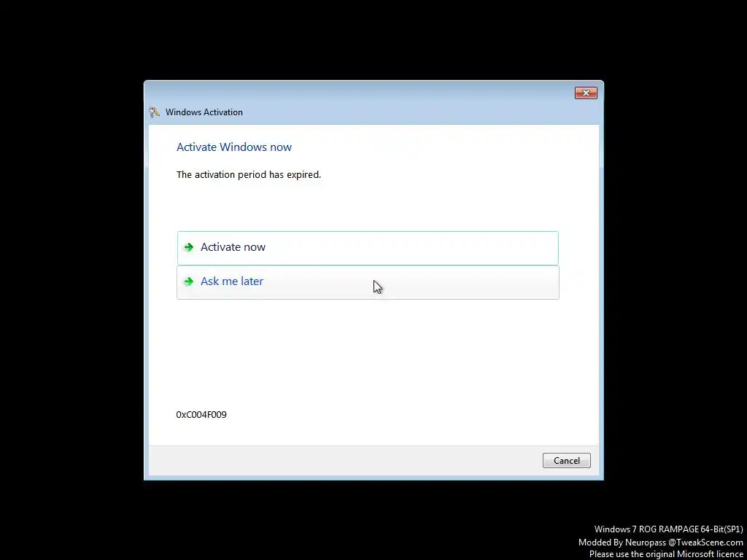
Task: Select Ask me later option
Action: click(x=368, y=282)
